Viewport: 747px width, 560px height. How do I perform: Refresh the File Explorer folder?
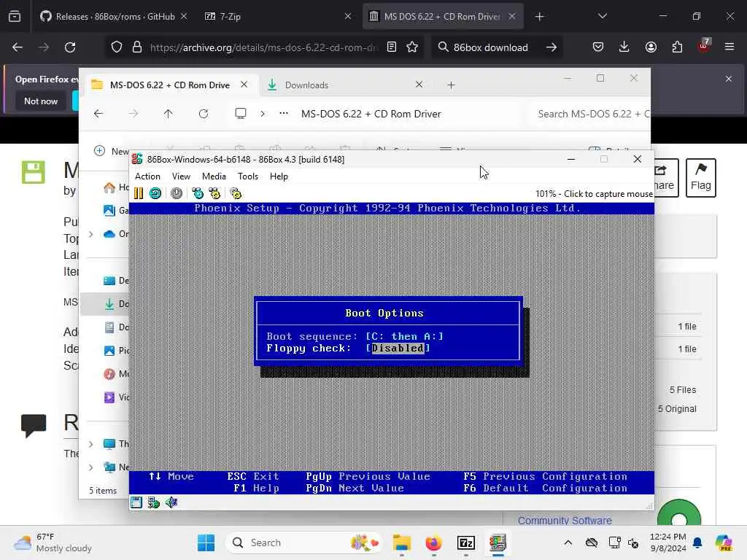point(204,114)
